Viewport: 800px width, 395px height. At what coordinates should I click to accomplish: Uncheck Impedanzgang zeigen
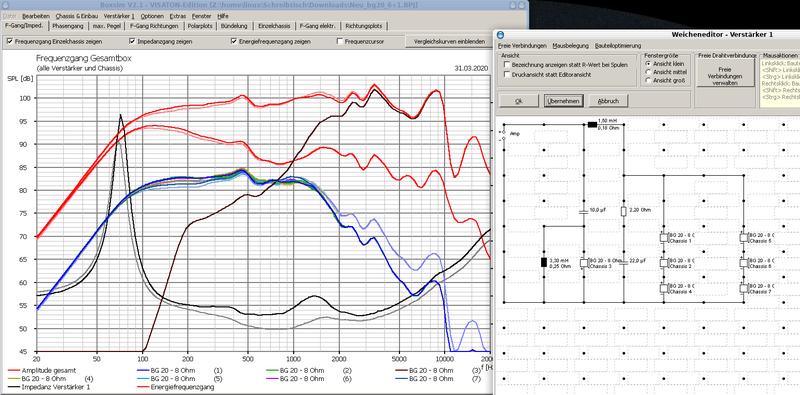click(132, 41)
